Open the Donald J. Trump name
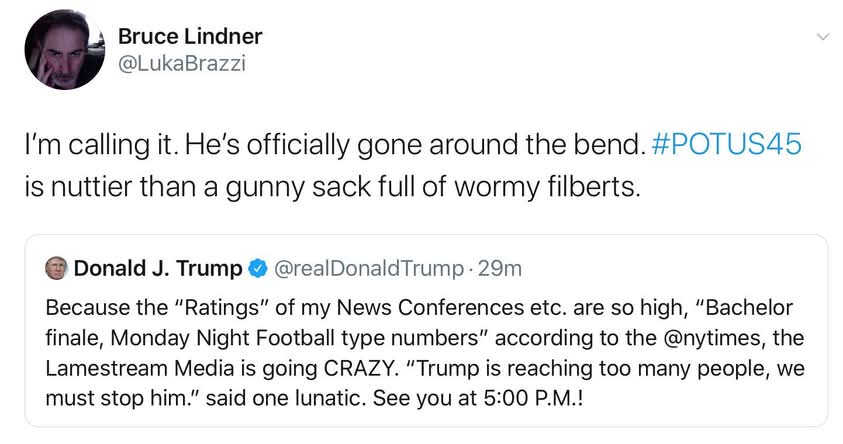This screenshot has width=843, height=444. (x=158, y=268)
